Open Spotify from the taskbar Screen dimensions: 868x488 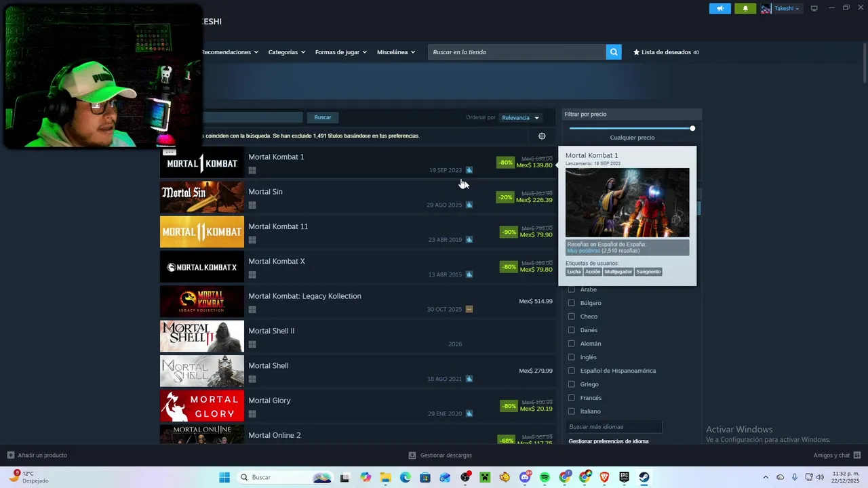[x=545, y=477]
